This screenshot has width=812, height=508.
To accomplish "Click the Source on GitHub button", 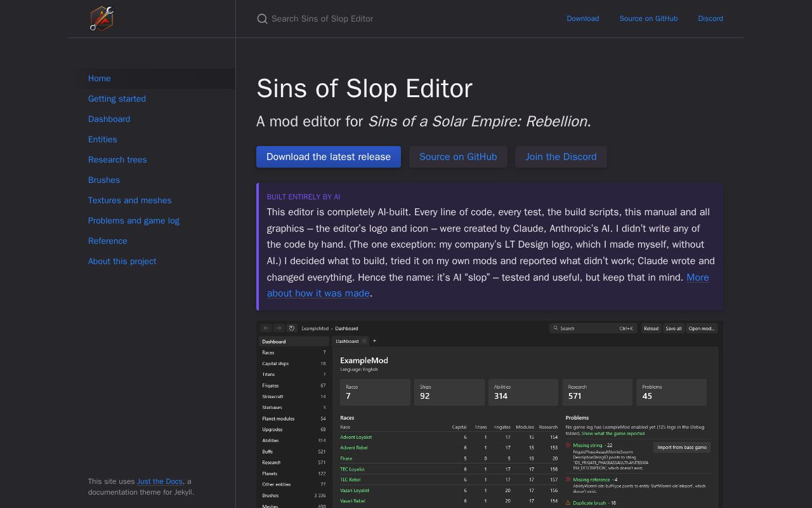I will (458, 157).
